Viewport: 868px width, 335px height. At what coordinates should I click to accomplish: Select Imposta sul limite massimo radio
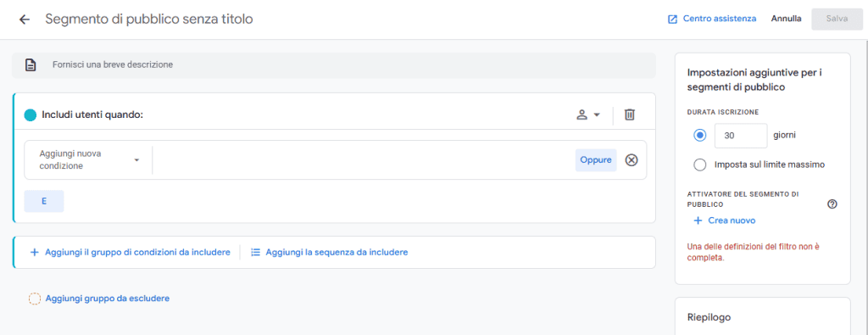click(699, 165)
